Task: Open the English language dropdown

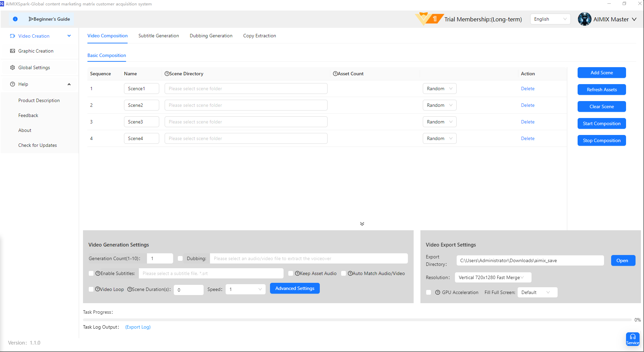Action: (550, 19)
